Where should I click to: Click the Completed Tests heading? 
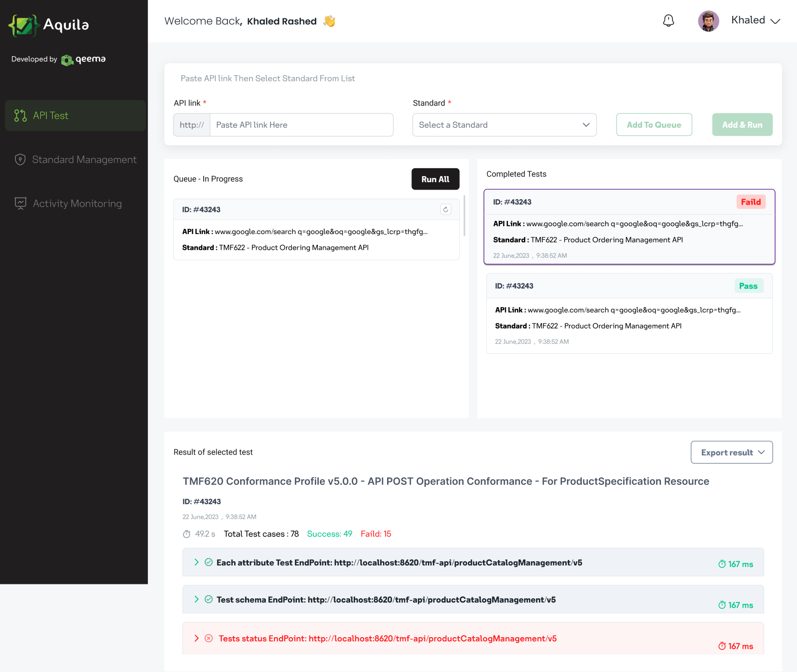tap(517, 174)
